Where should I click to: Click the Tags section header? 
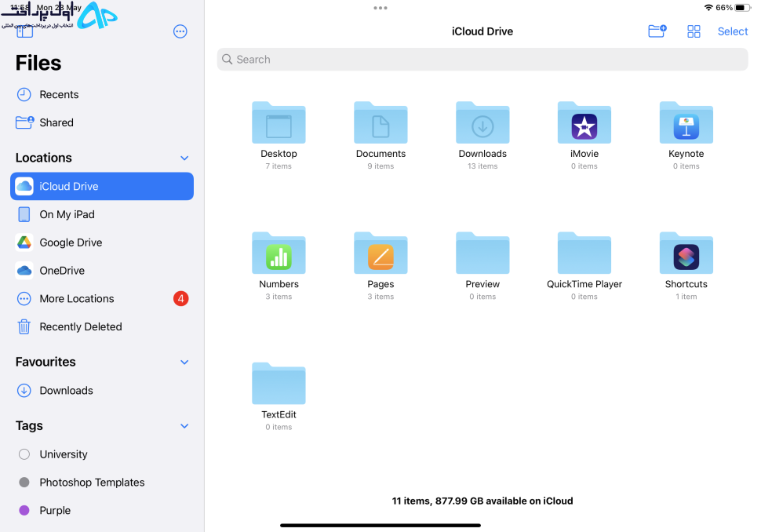click(29, 426)
